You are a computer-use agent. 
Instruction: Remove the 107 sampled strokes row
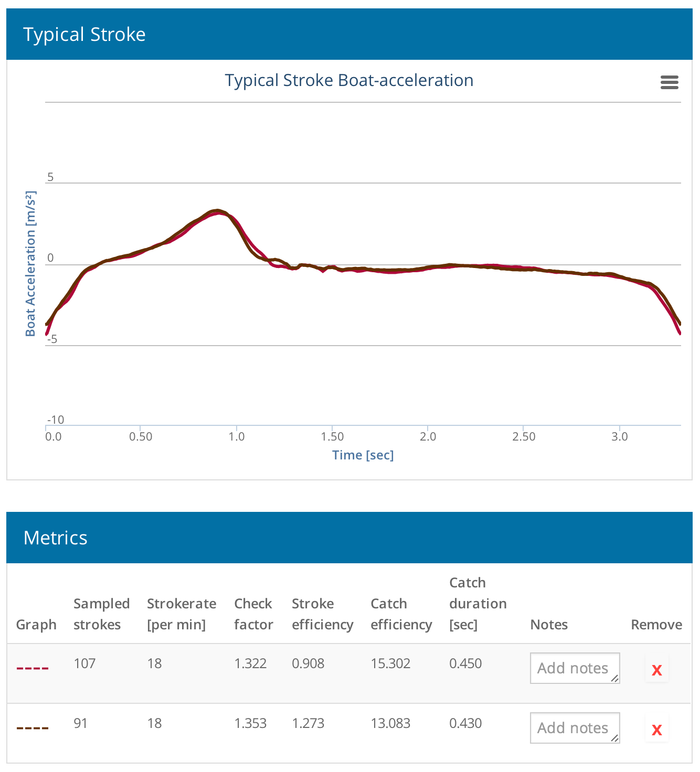pos(656,670)
